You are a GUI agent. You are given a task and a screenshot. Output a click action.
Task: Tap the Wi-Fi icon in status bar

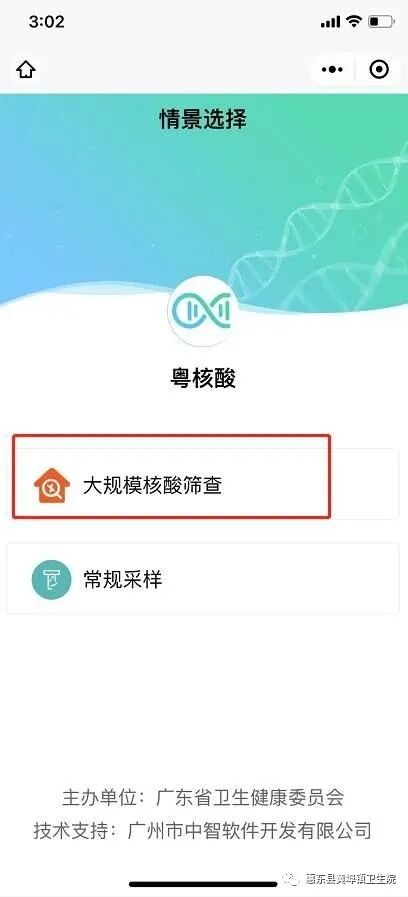[x=355, y=22]
